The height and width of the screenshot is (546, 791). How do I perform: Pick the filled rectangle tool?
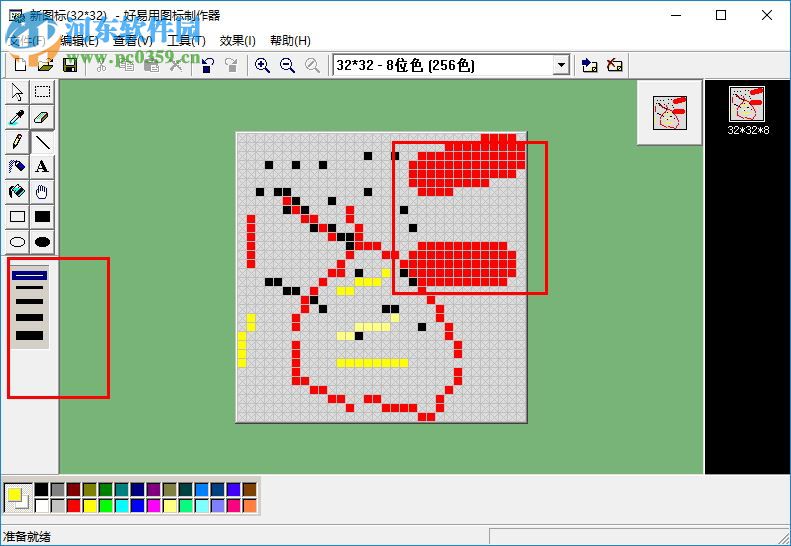point(42,217)
